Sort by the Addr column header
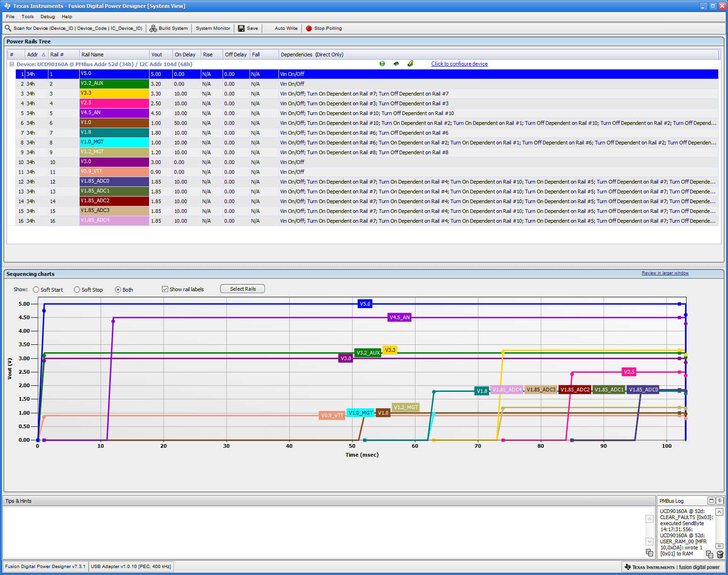728x575 pixels. click(x=36, y=55)
